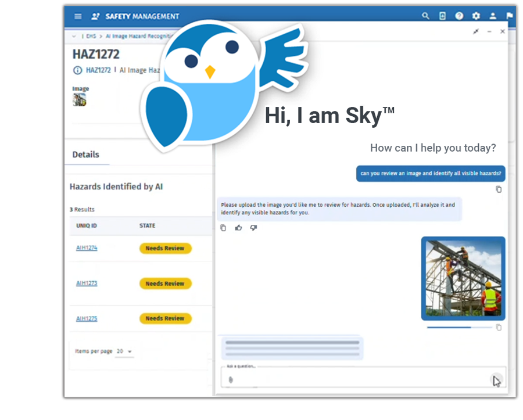Open hazard record AIH1274
The width and height of the screenshot is (523, 420).
click(x=87, y=247)
